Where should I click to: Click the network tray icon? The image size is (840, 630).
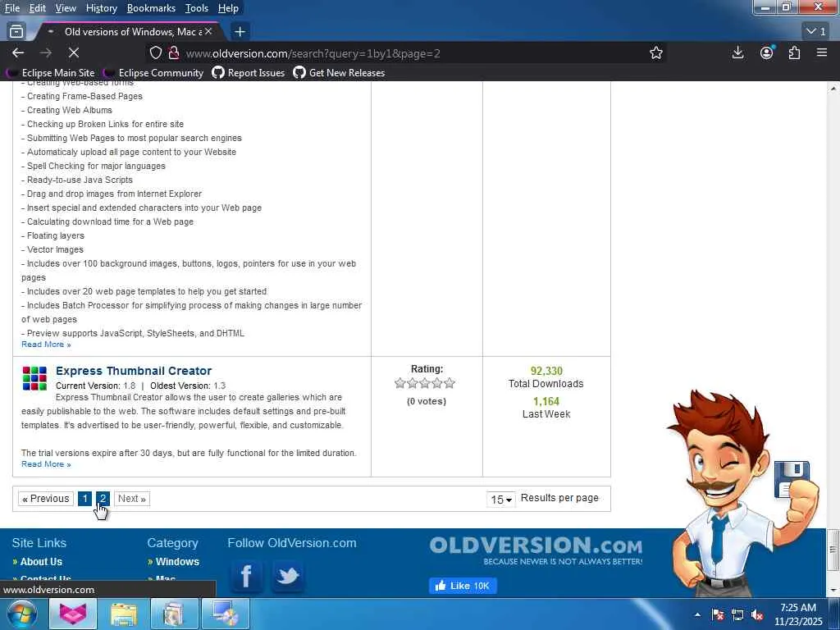pos(737,615)
